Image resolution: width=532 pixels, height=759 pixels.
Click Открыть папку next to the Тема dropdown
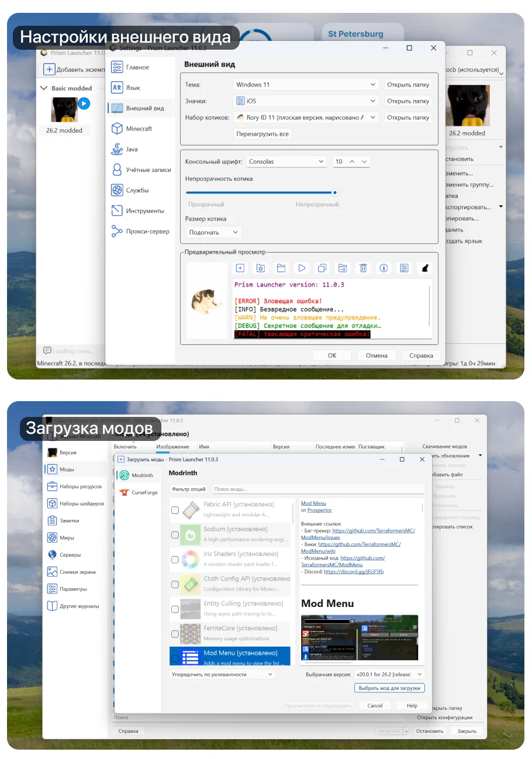click(408, 85)
